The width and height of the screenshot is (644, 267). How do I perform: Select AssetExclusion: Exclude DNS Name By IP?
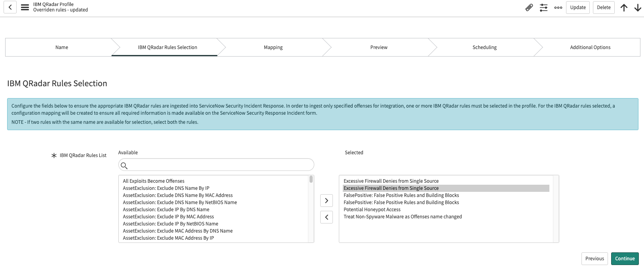tap(166, 188)
